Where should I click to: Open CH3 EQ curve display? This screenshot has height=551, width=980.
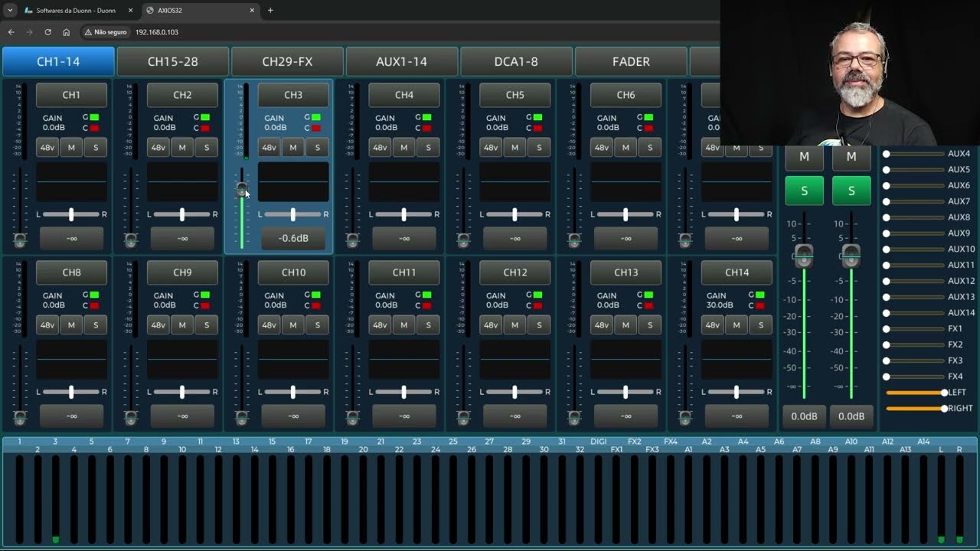point(293,182)
